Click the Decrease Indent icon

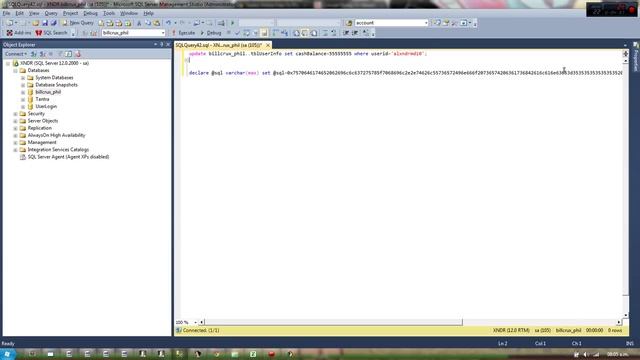pyautogui.click(x=346, y=33)
